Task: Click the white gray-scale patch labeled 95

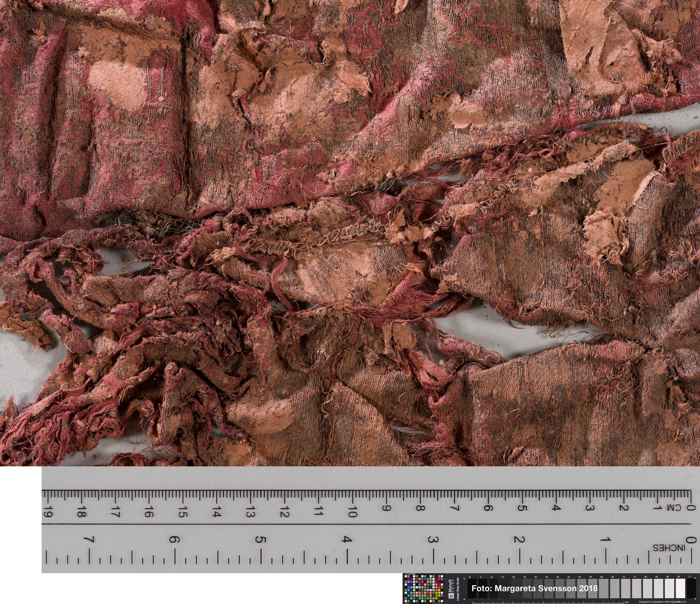Action: pos(680,589)
